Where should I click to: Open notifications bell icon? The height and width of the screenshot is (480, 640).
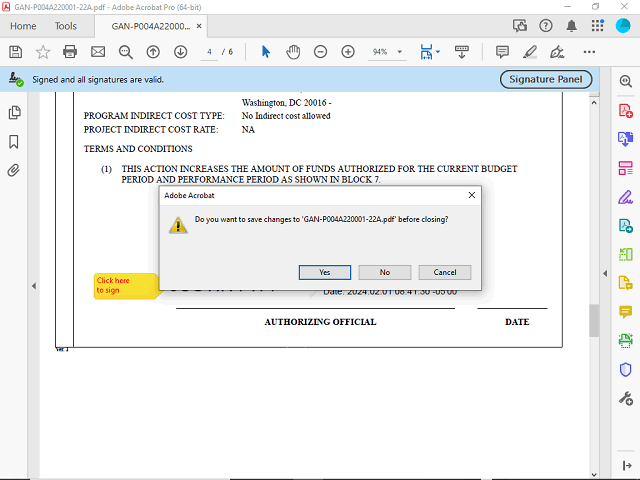click(x=571, y=26)
